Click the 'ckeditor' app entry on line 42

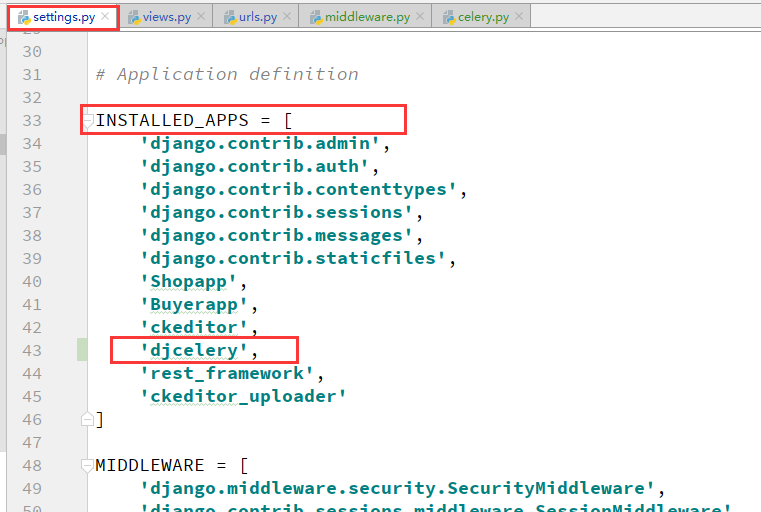tap(194, 327)
